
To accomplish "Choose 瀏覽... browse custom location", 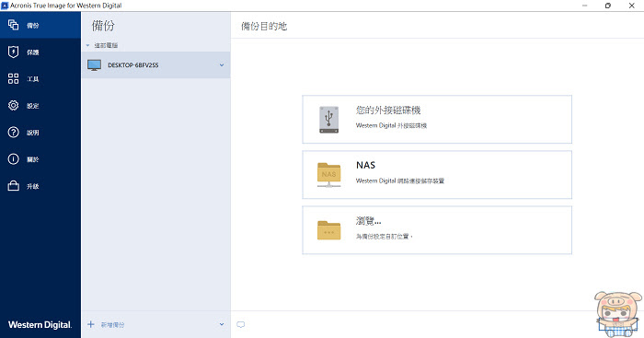I will [437, 230].
